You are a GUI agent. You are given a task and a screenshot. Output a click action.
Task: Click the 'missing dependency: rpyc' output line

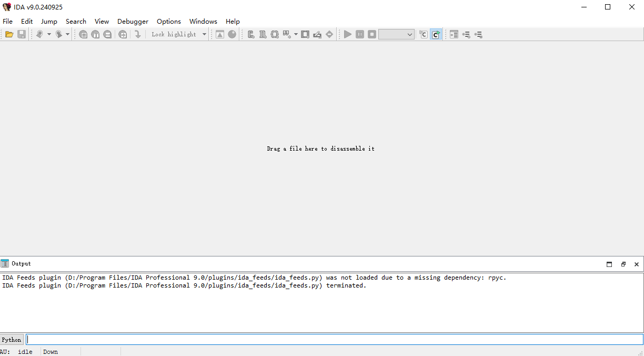pyautogui.click(x=254, y=278)
